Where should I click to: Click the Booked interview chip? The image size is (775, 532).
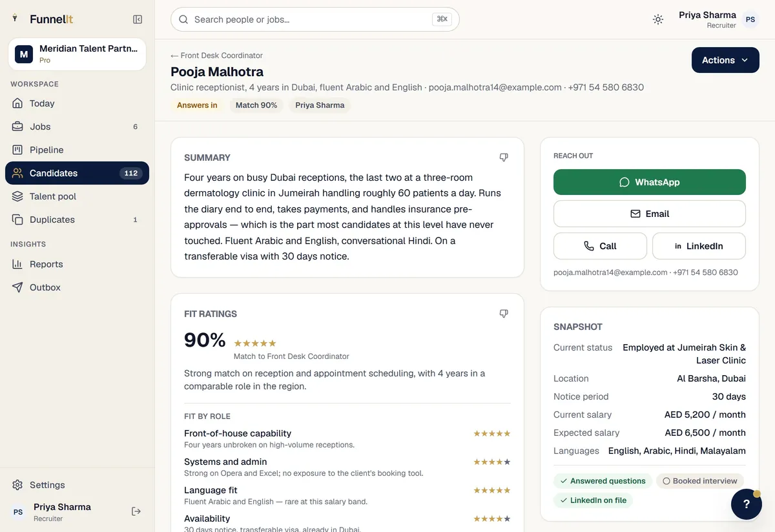point(700,481)
